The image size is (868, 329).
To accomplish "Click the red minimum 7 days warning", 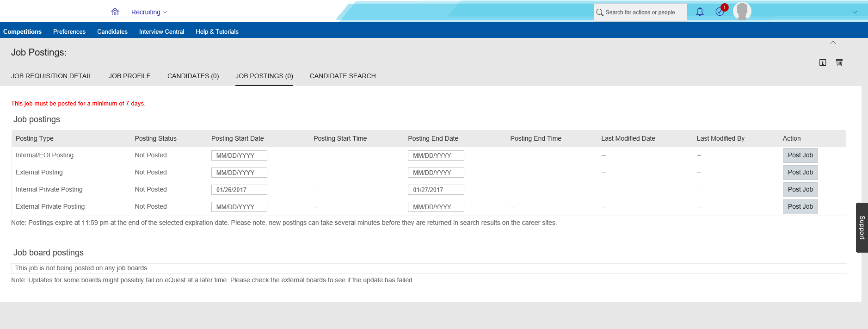I will pos(78,103).
